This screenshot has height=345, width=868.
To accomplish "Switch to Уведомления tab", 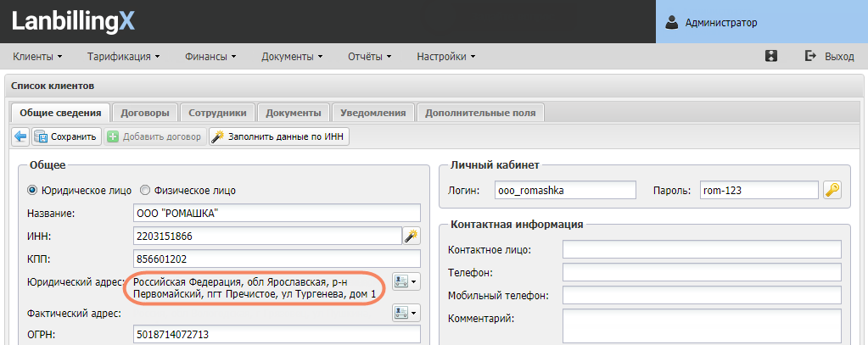I will pyautogui.click(x=373, y=113).
